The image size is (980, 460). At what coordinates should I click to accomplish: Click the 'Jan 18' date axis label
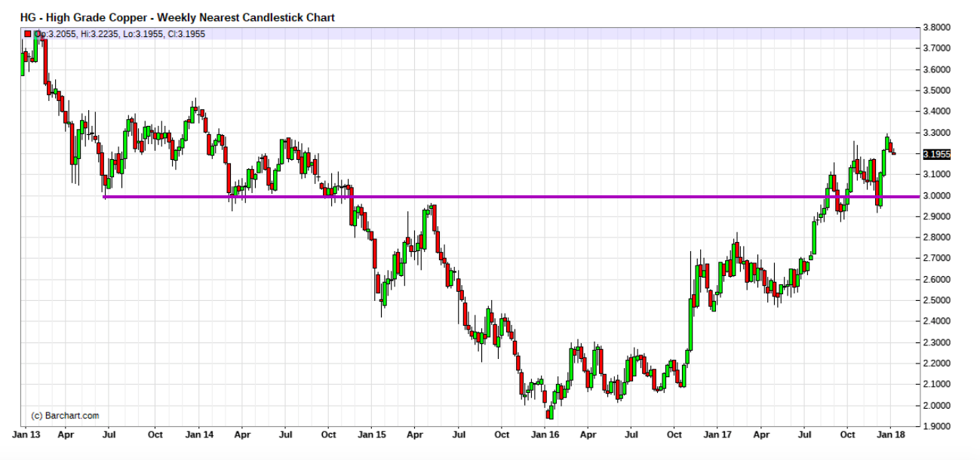(890, 435)
